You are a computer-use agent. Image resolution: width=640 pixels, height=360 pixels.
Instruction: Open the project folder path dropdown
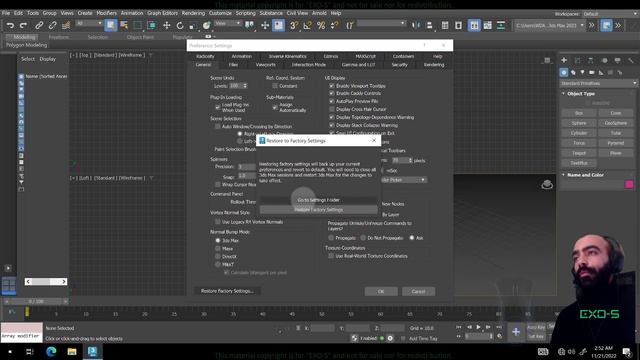pyautogui.click(x=550, y=25)
